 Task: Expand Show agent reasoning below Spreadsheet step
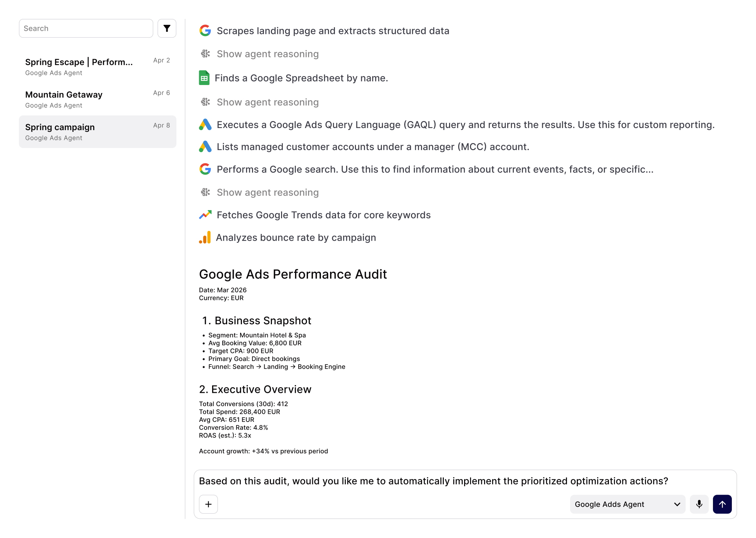[267, 102]
